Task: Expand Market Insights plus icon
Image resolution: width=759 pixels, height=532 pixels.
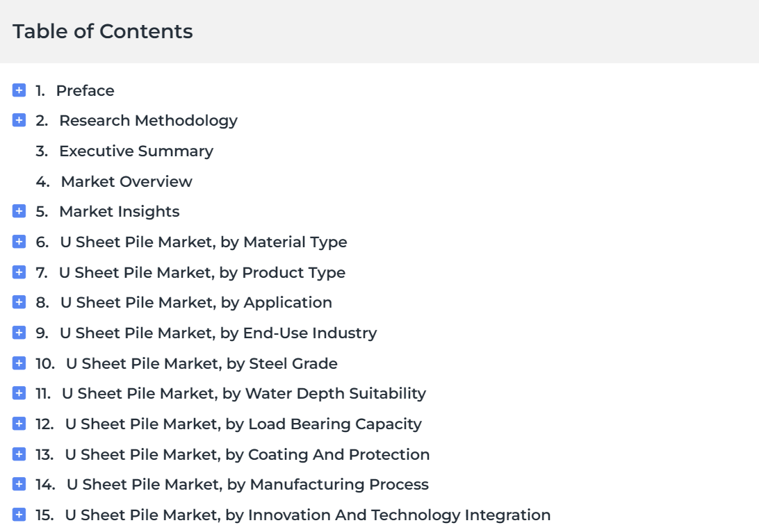Action: pyautogui.click(x=19, y=211)
